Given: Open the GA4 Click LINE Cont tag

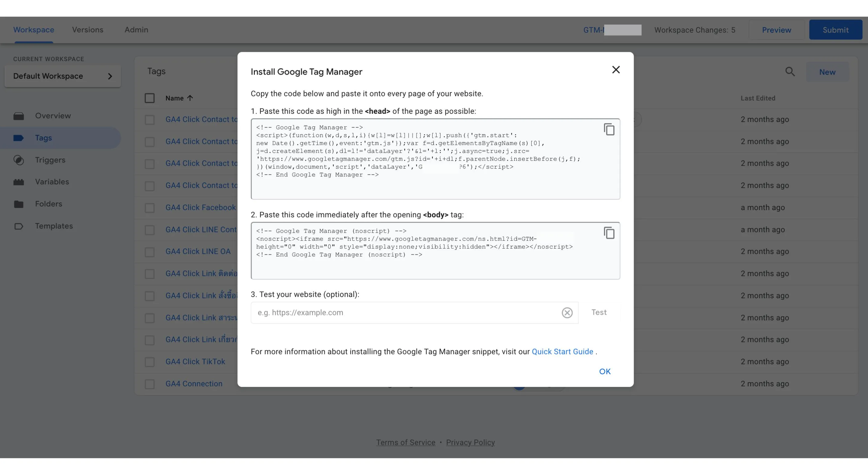Looking at the screenshot, I should click(x=201, y=230).
